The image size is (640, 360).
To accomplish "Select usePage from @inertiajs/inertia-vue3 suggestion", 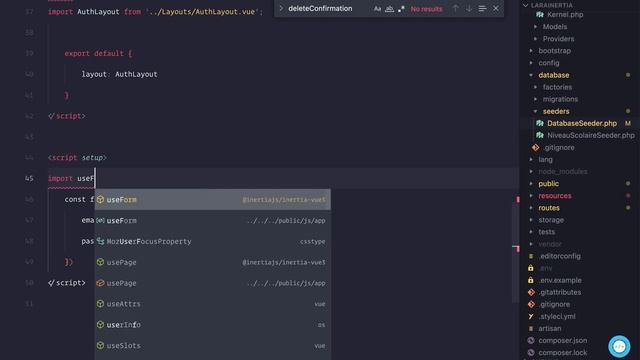I will pyautogui.click(x=213, y=262).
